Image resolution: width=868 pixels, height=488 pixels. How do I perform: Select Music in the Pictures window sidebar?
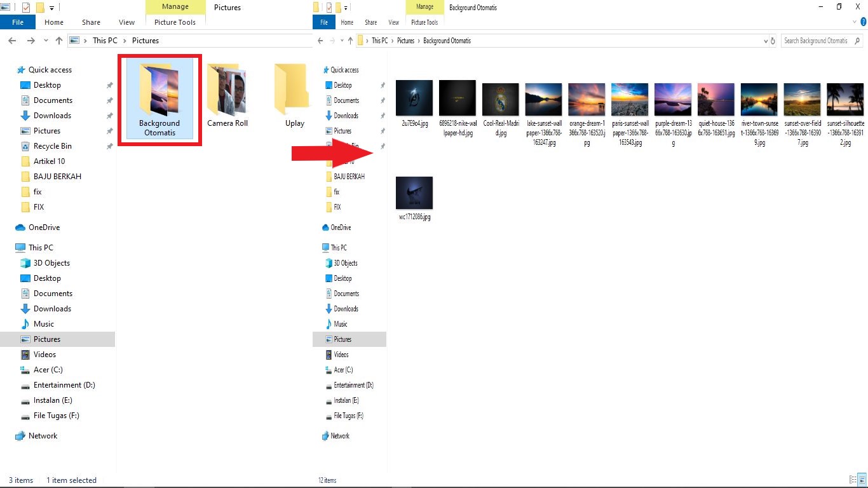tap(44, 324)
